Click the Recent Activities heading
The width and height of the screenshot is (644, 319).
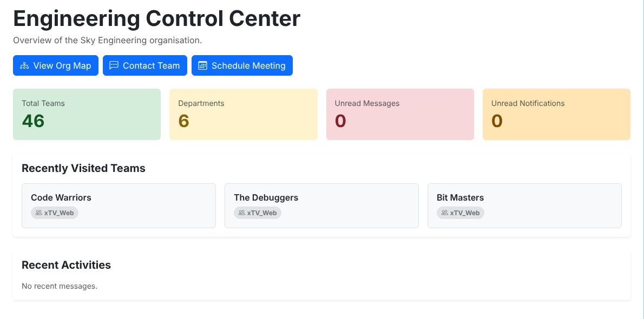66,265
